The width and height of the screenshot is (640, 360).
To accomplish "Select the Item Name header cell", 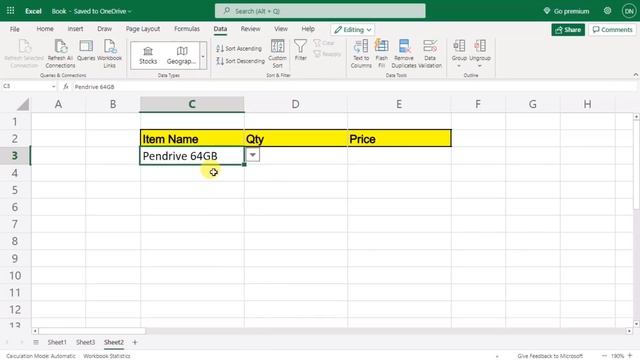I will pyautogui.click(x=192, y=138).
